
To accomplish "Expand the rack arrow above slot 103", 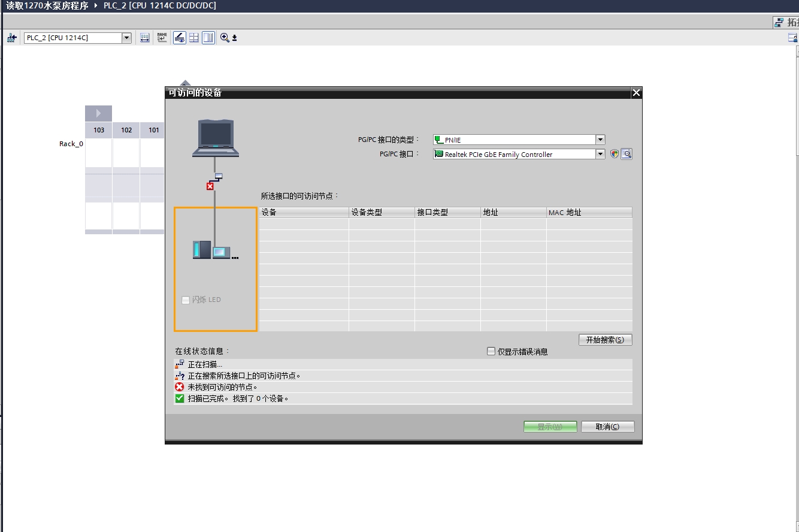I will click(98, 113).
